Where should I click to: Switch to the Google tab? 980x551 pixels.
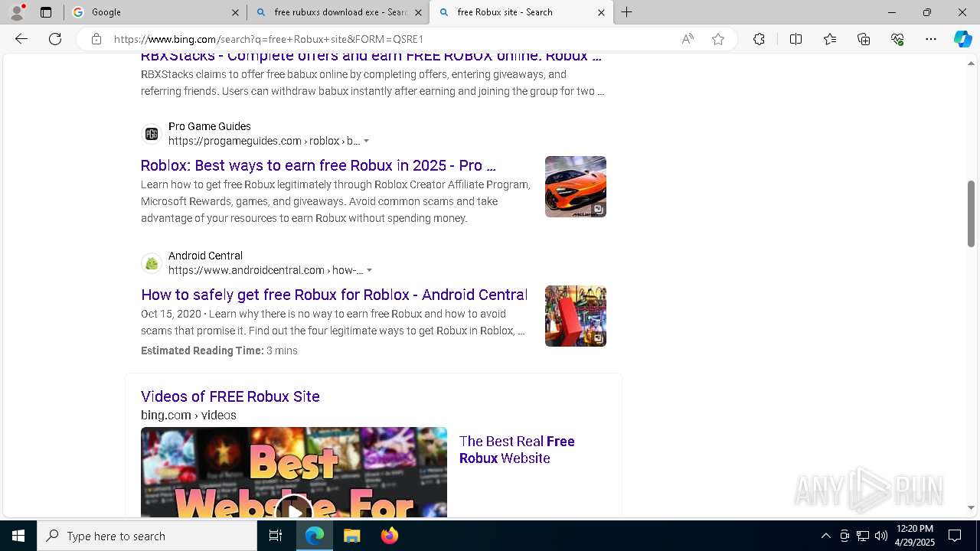pos(155,12)
